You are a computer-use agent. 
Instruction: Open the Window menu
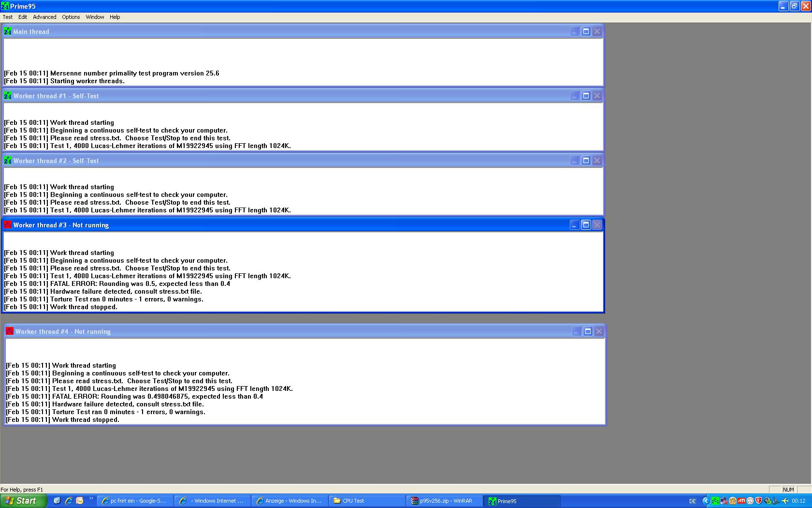[95, 17]
